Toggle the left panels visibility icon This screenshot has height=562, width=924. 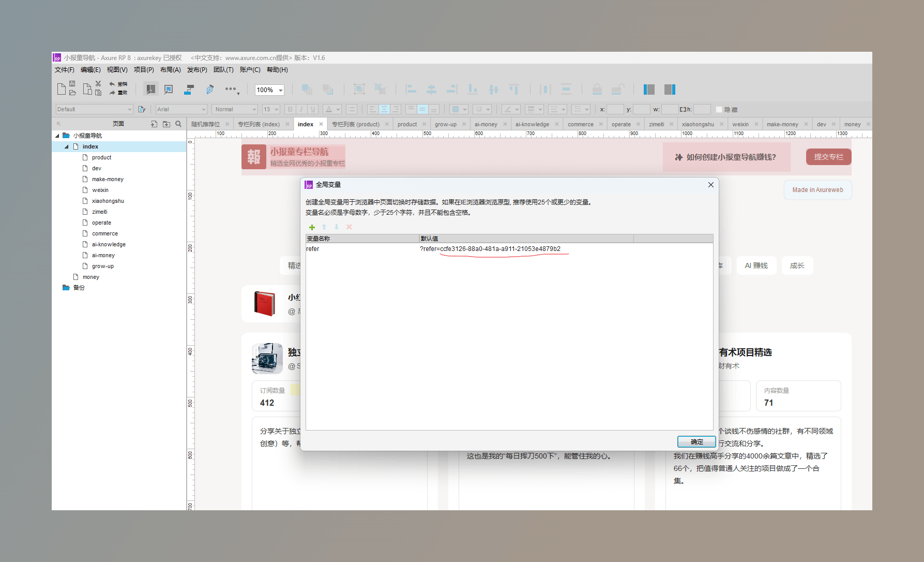point(649,90)
